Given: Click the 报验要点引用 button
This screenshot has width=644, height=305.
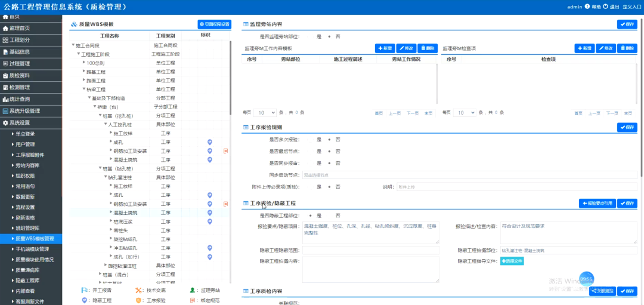Looking at the screenshot, I should pyautogui.click(x=597, y=204).
